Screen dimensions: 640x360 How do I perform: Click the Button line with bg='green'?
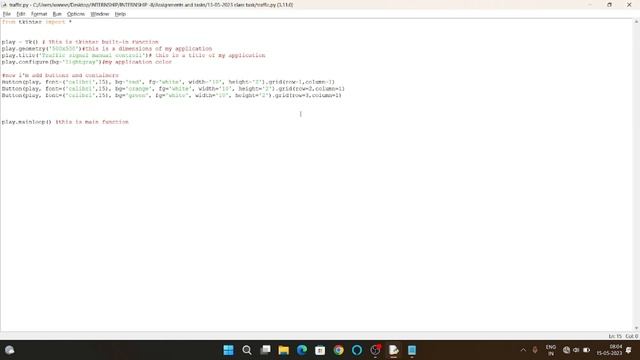coord(171,96)
